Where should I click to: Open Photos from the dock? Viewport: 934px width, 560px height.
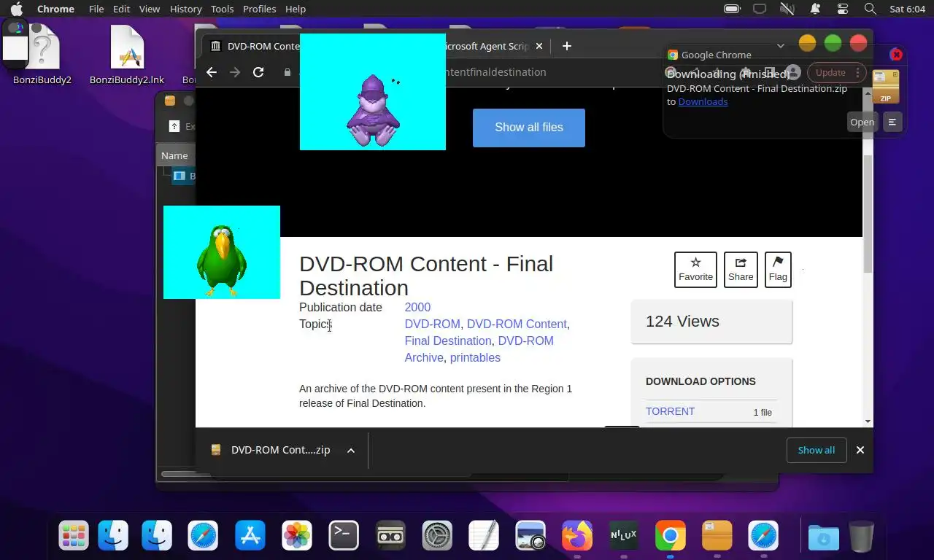pyautogui.click(x=297, y=536)
